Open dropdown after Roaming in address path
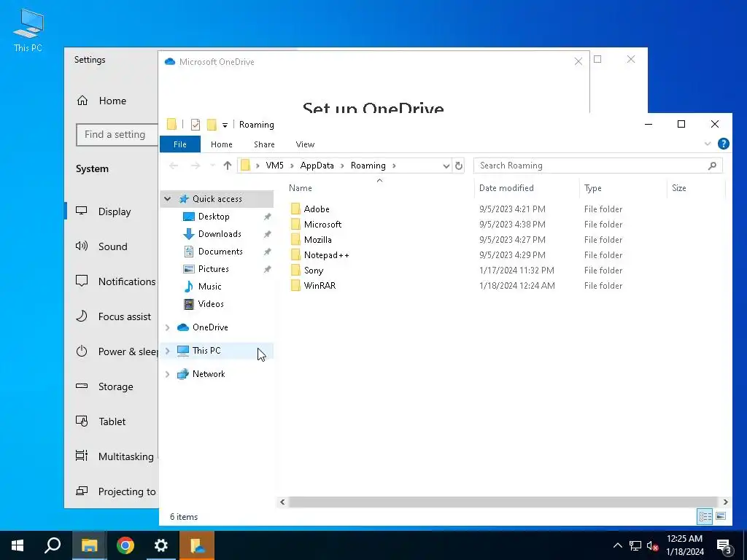 point(394,166)
